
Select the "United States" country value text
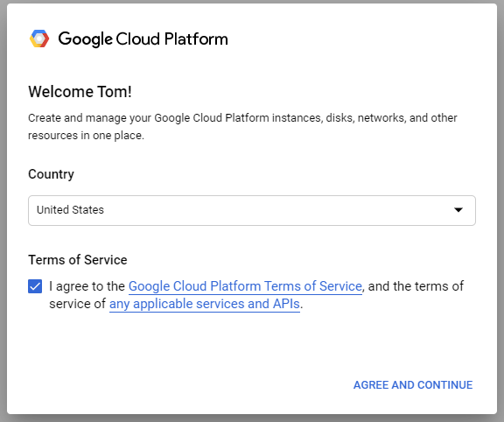coord(70,210)
